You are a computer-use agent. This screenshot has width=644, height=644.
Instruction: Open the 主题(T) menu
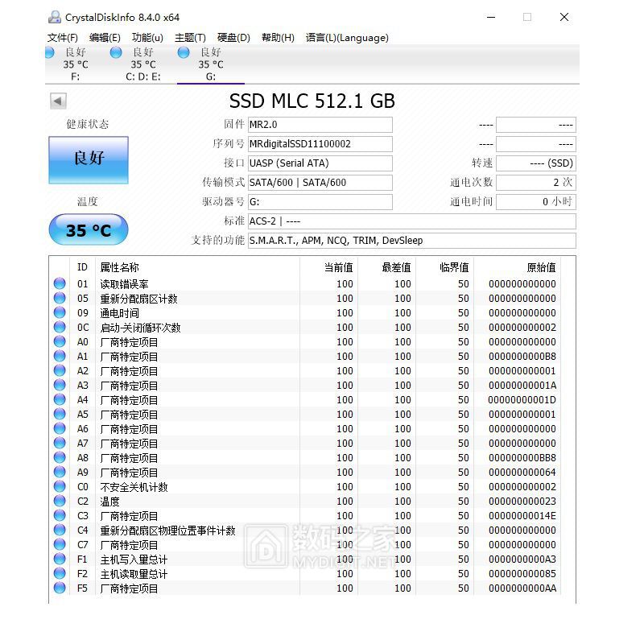click(x=190, y=38)
